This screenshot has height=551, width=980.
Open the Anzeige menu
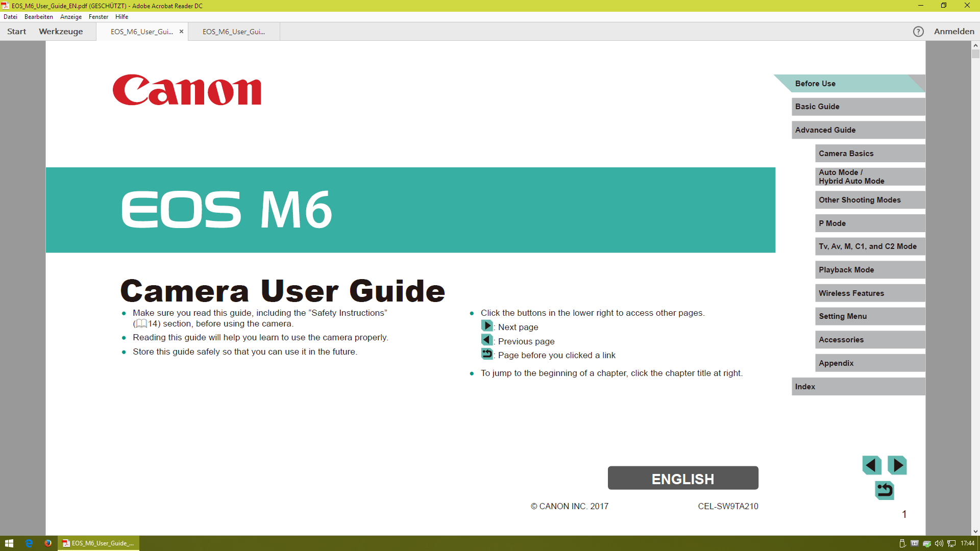tap(71, 17)
